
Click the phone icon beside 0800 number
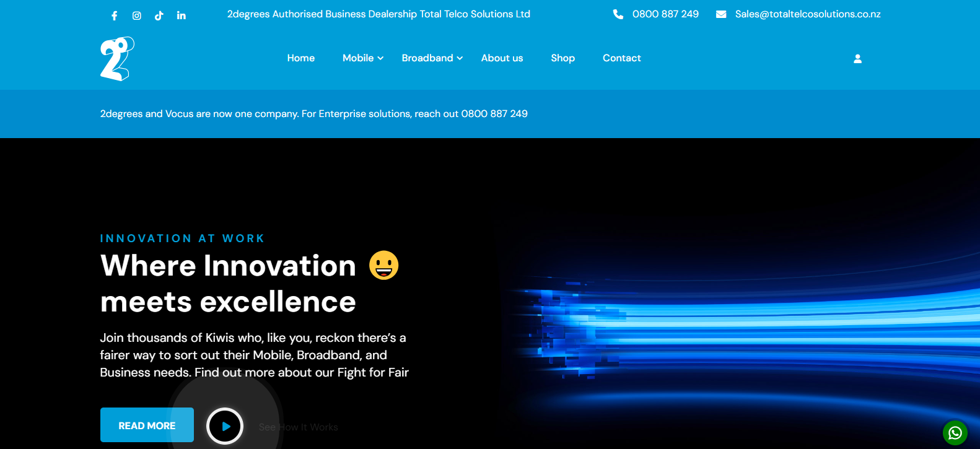pos(618,14)
